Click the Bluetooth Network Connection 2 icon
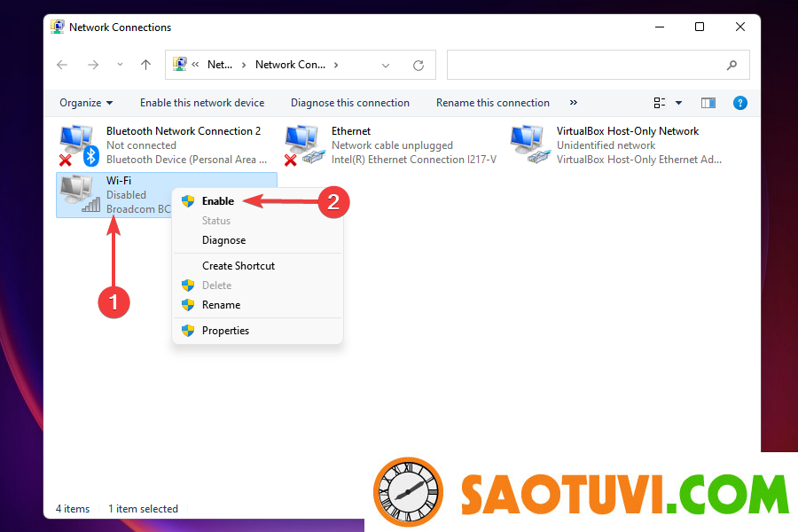 pyautogui.click(x=78, y=145)
